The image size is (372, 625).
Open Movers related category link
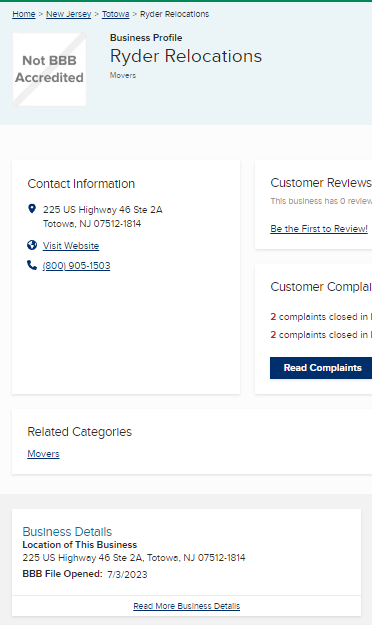click(43, 454)
